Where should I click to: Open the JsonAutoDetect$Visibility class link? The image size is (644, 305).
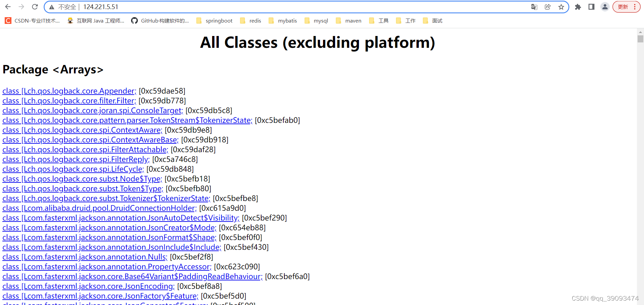tap(121, 218)
